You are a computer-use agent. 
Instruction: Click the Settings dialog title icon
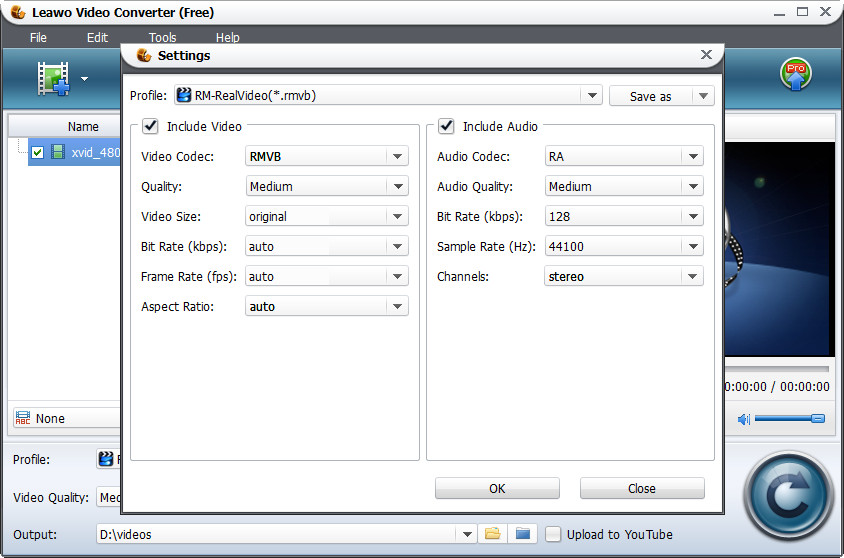click(144, 55)
